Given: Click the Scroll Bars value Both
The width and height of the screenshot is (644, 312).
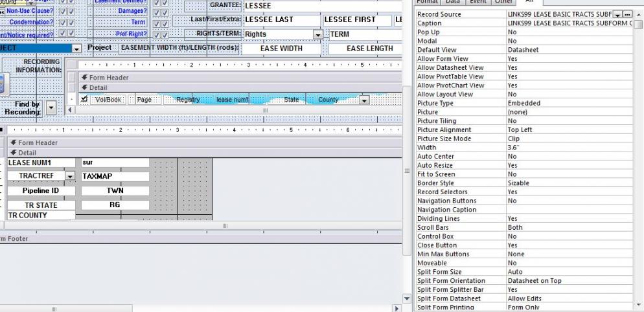Looking at the screenshot, I should (x=569, y=227).
